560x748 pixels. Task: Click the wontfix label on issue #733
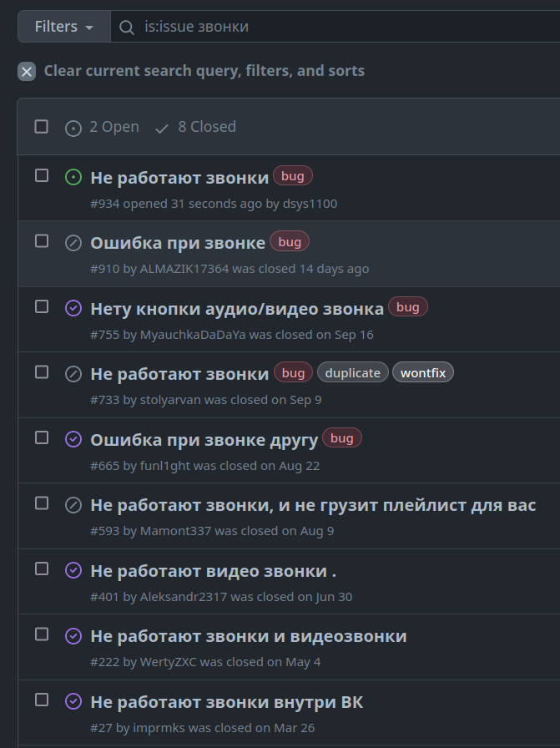422,372
